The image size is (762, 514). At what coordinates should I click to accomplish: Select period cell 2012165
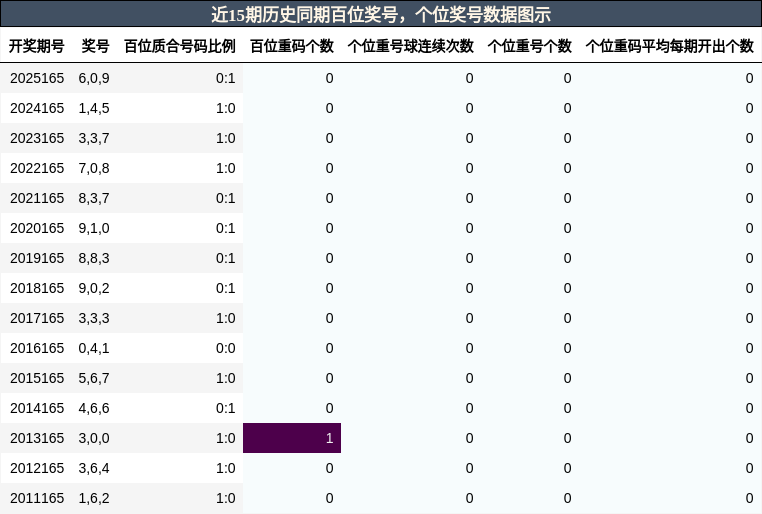click(x=37, y=468)
